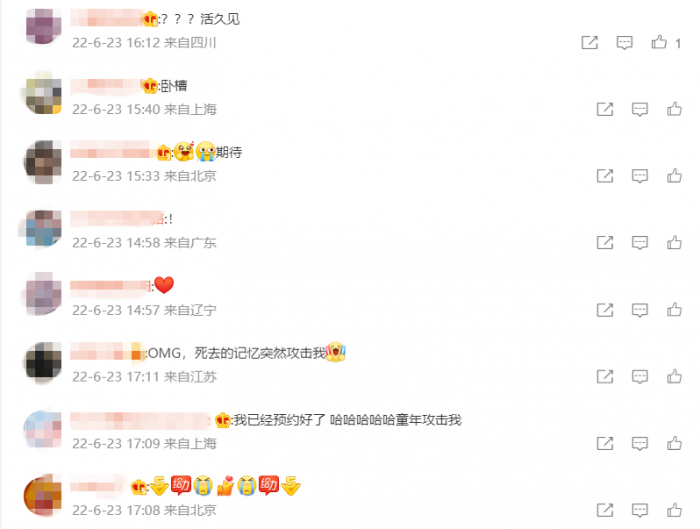Share the 14:58 comment from 广东
This screenshot has width=700, height=529.
pos(605,243)
